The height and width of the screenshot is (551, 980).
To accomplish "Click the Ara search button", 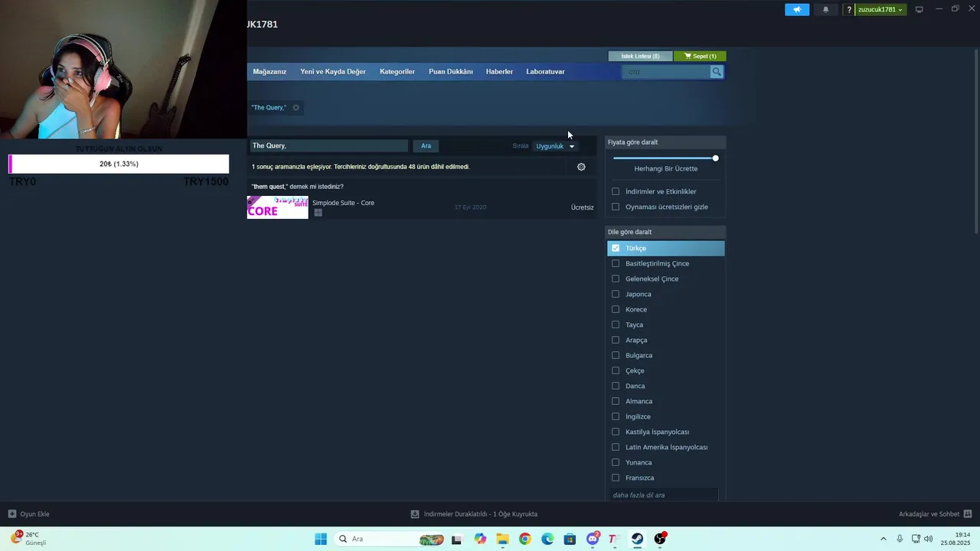I will click(426, 146).
